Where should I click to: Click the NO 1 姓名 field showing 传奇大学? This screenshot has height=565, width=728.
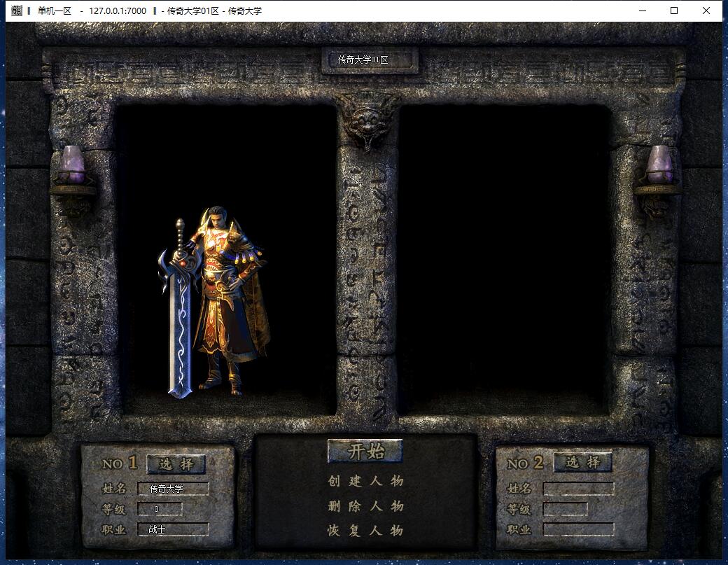click(x=173, y=489)
